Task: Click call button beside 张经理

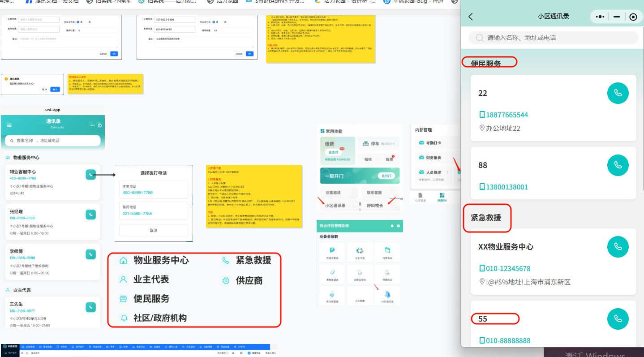Action: (x=91, y=215)
